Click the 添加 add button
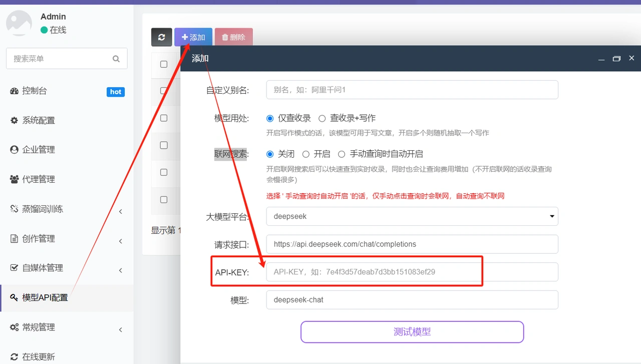Viewport: 641px width, 364px height. point(193,37)
